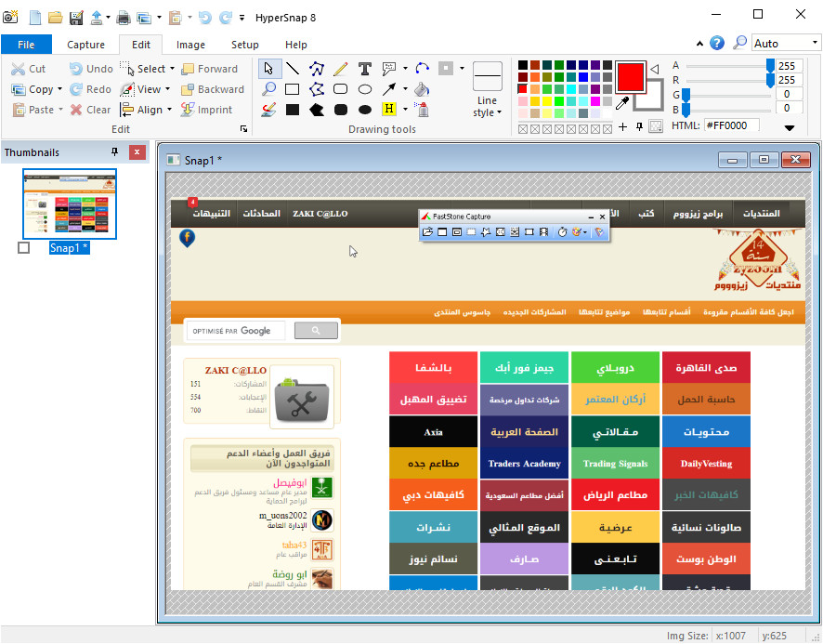This screenshot has width=823, height=644.
Task: Click the Imprint button
Action: [x=206, y=110]
